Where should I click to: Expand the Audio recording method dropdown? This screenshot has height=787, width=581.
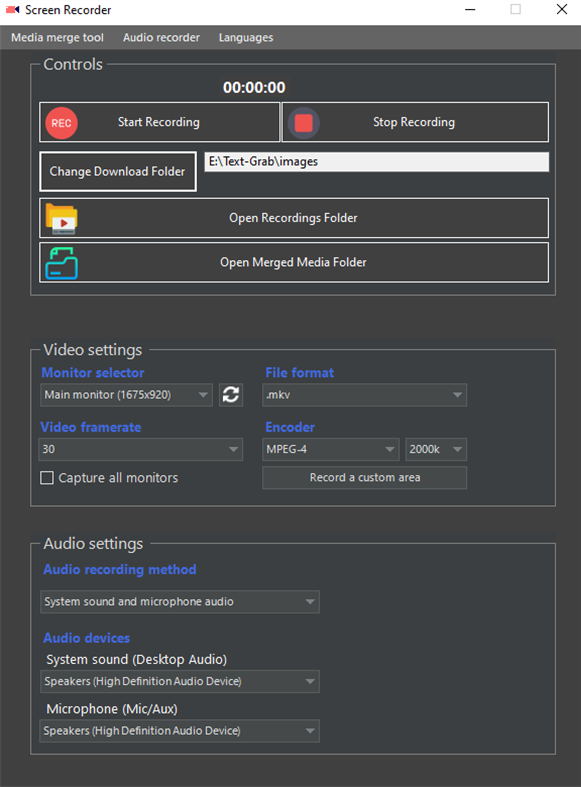point(180,602)
